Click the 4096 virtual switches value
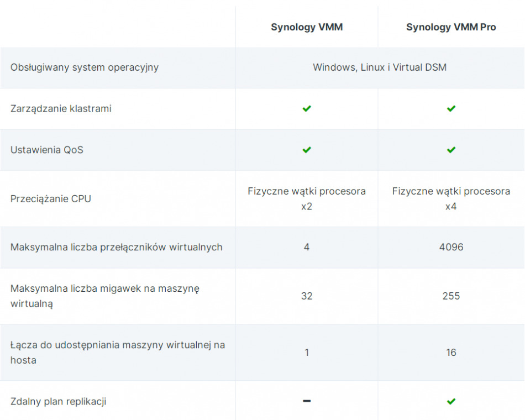The height and width of the screenshot is (420, 525). click(x=451, y=247)
